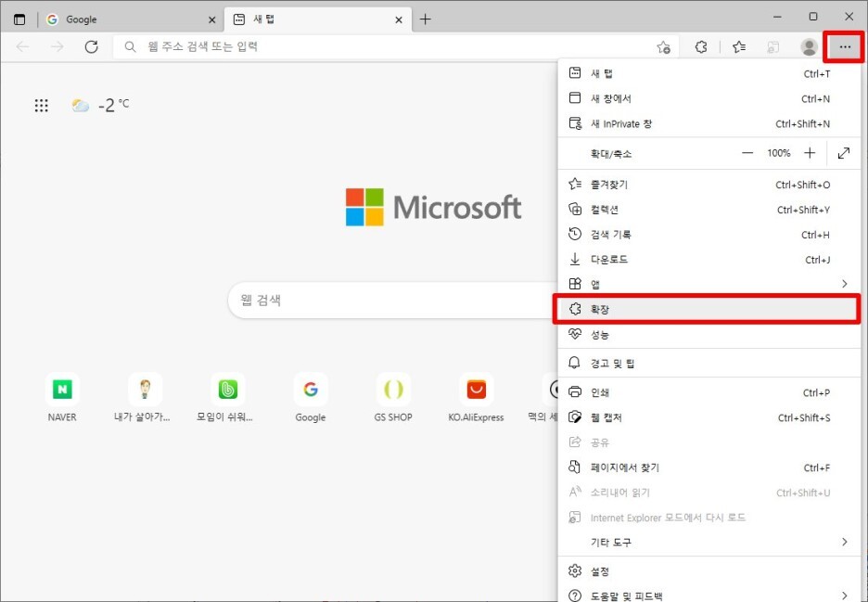
Task: Click the 웹 검색 search box
Action: (393, 301)
